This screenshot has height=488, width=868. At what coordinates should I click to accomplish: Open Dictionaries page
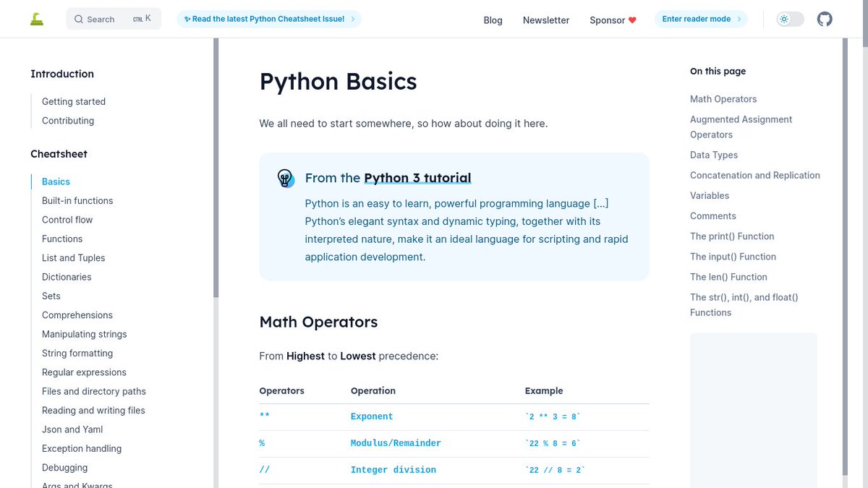click(67, 277)
